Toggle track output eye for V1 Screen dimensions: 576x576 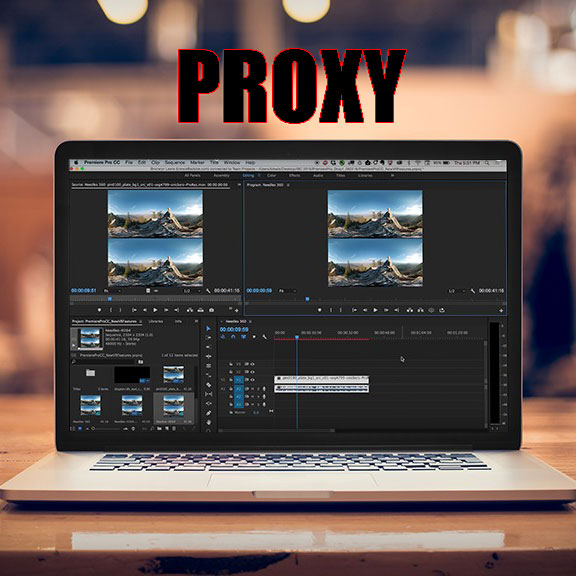(x=252, y=380)
